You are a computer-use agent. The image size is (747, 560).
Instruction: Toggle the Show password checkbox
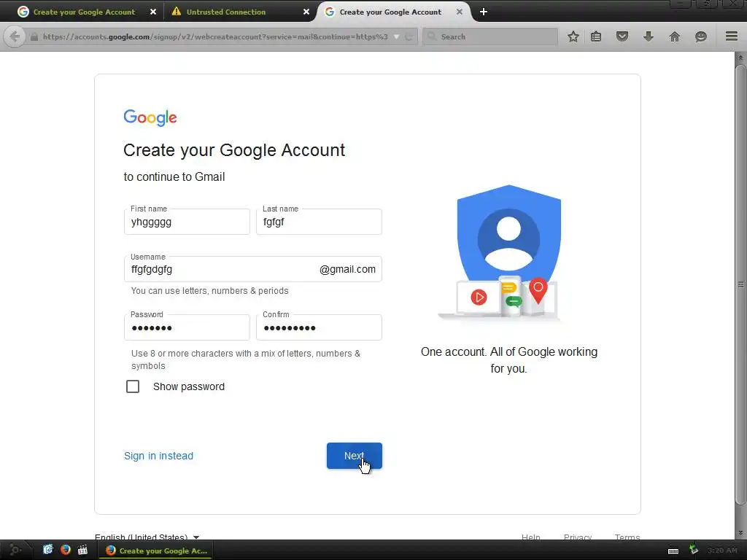click(x=133, y=386)
